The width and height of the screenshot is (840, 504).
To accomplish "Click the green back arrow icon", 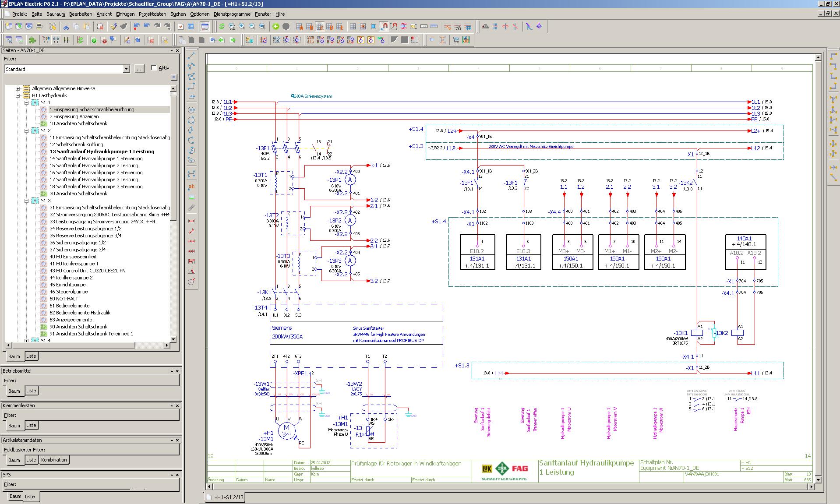I will (x=276, y=26).
